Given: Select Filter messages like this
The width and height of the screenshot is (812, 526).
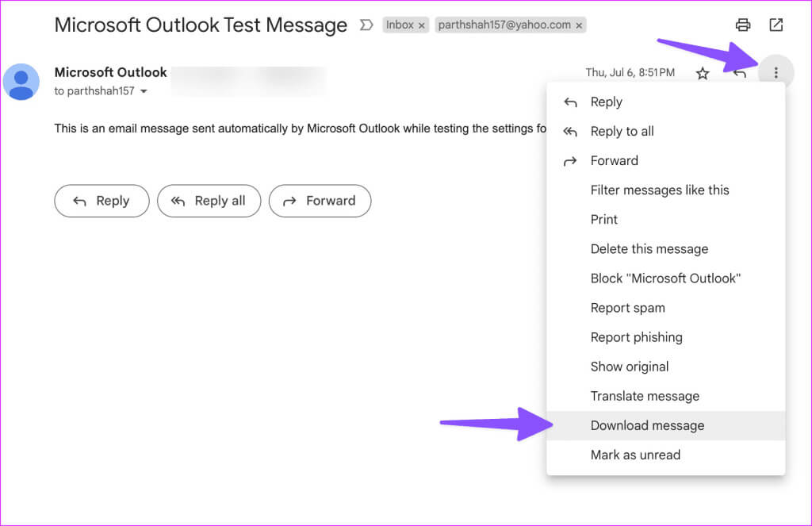Looking at the screenshot, I should [x=666, y=190].
